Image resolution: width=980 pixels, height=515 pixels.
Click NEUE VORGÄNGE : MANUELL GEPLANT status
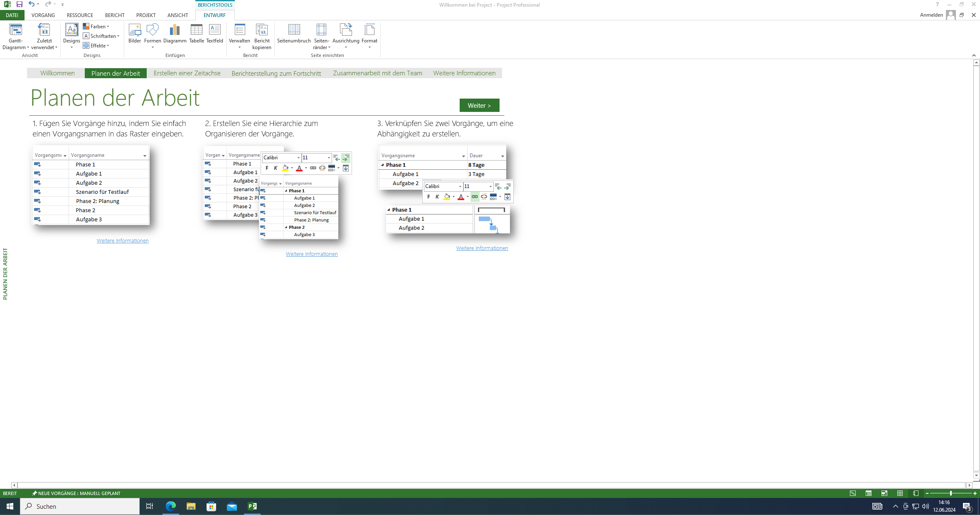point(76,493)
